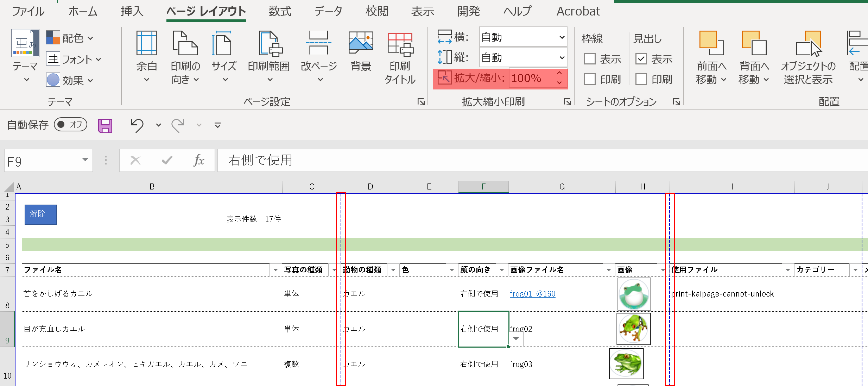Screen dimensions: 868x386
Task: Enable 印刷 checkbox under 枠線
Action: pyautogui.click(x=590, y=79)
